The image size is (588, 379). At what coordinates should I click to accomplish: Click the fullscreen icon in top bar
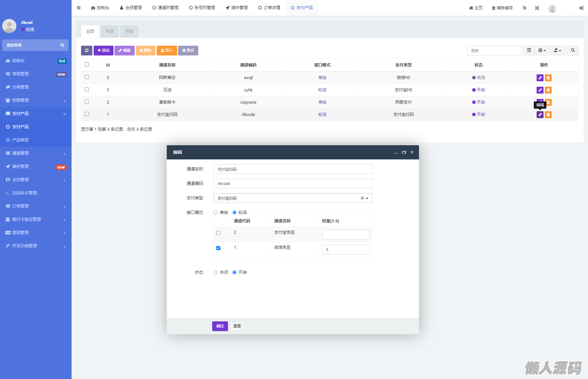(x=537, y=8)
